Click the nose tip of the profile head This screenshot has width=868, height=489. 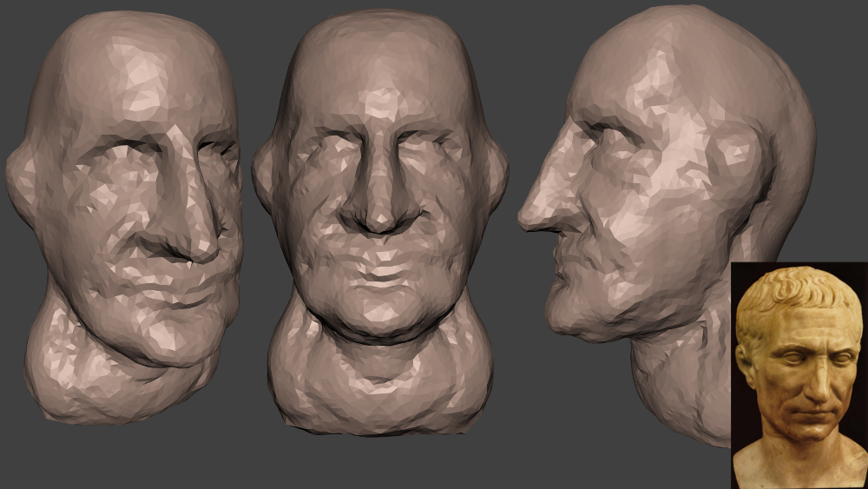click(x=526, y=217)
